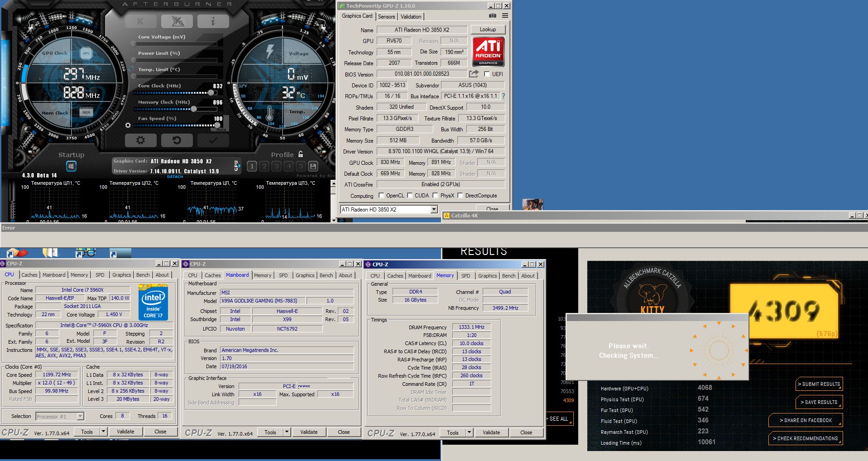Viewport: 868px width, 461px height.
Task: Toggle Auto fan speed button in Afterburner
Action: click(x=221, y=130)
